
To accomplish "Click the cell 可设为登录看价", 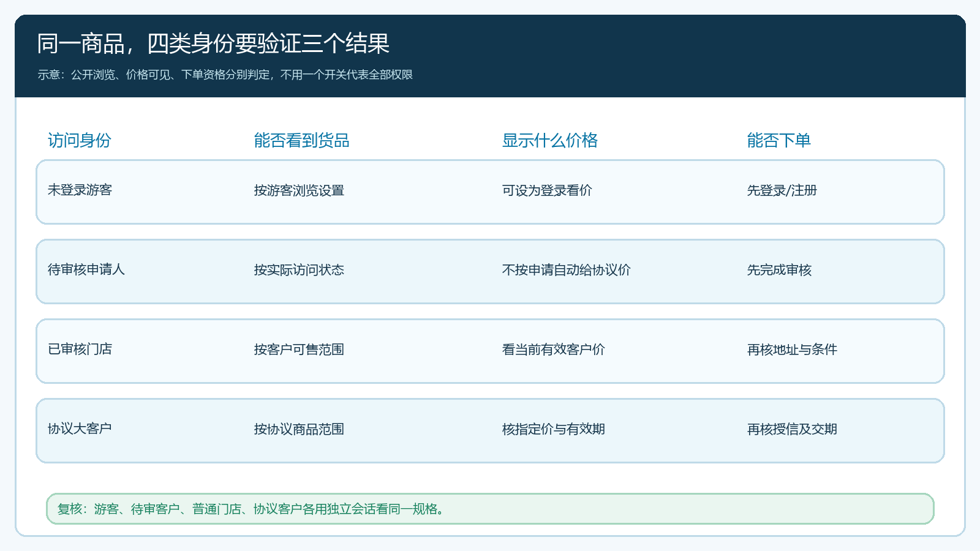I will [x=547, y=190].
